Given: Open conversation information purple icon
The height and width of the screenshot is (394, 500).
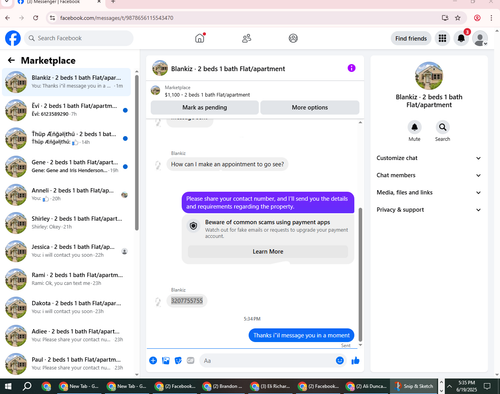Looking at the screenshot, I should [x=351, y=68].
